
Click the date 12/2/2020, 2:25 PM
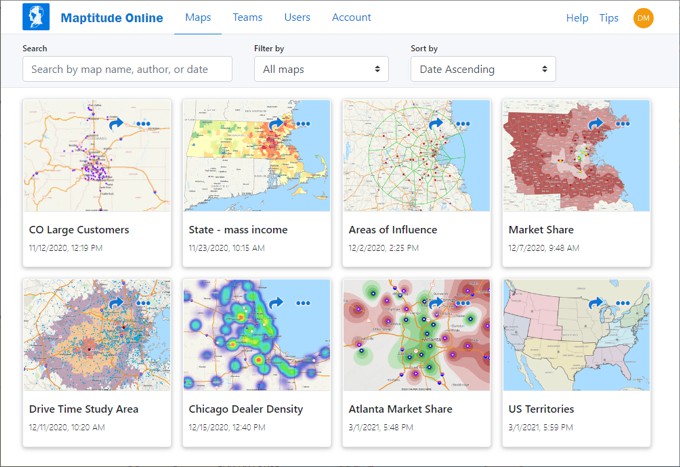(x=384, y=248)
